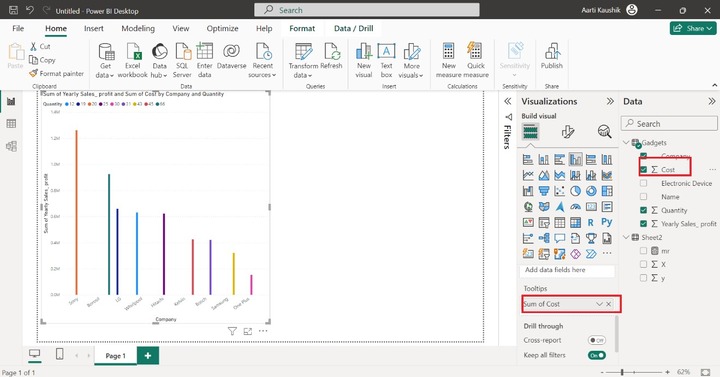
Task: Select the pie chart visual
Action: (x=575, y=191)
